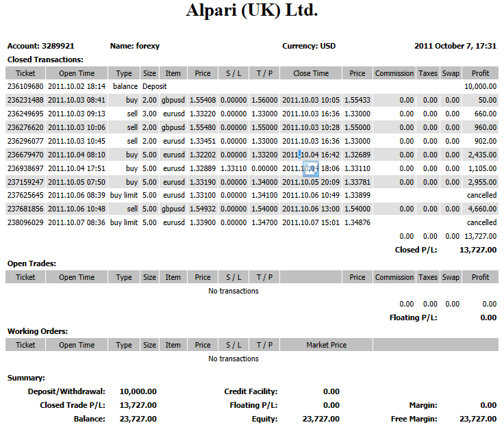
Task: Select the Account: 3289921 text
Action: pyautogui.click(x=41, y=46)
